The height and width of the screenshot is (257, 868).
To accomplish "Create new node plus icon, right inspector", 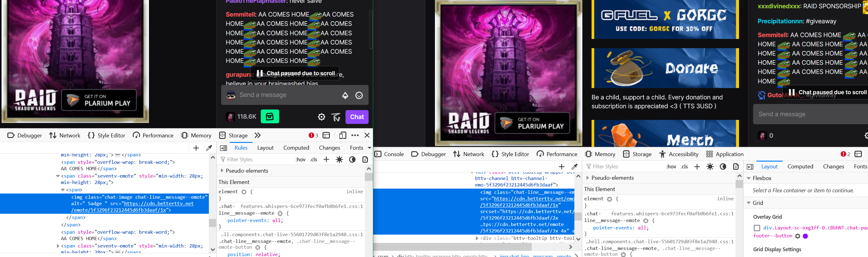I will pyautogui.click(x=561, y=167).
